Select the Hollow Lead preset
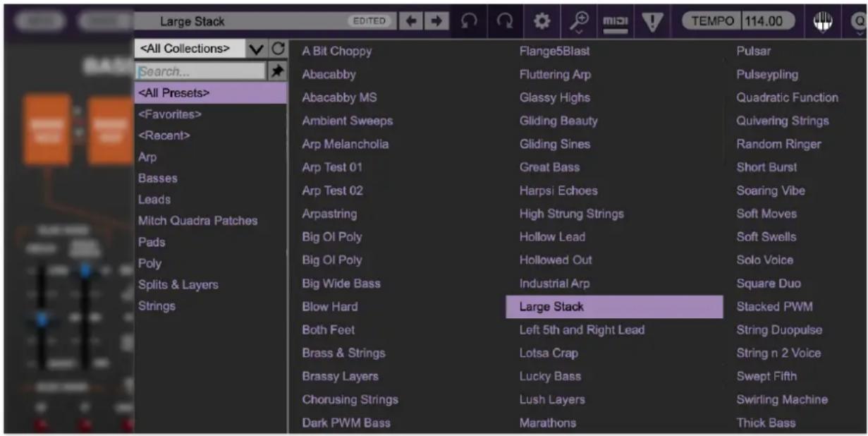Screen dimensions: 868x436 [x=552, y=236]
